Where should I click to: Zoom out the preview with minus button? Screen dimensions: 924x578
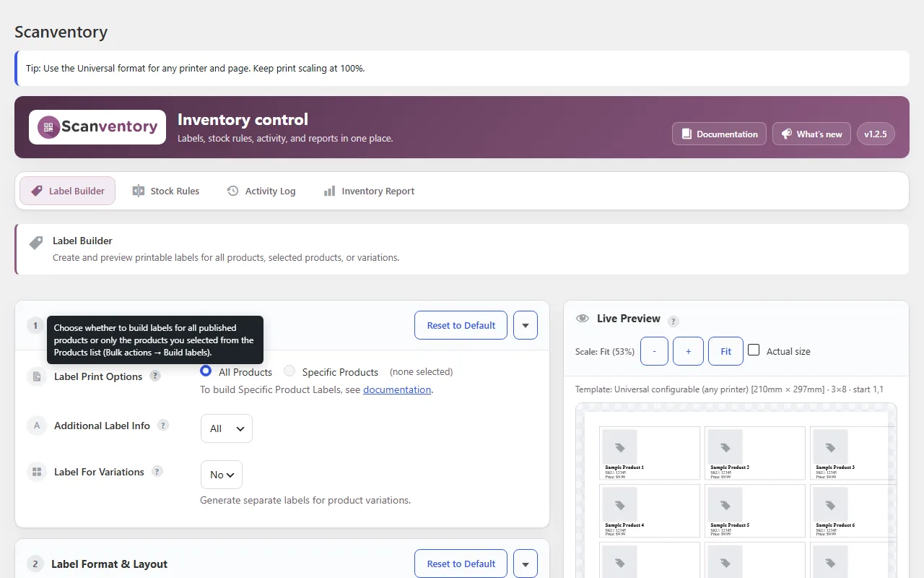pyautogui.click(x=654, y=351)
